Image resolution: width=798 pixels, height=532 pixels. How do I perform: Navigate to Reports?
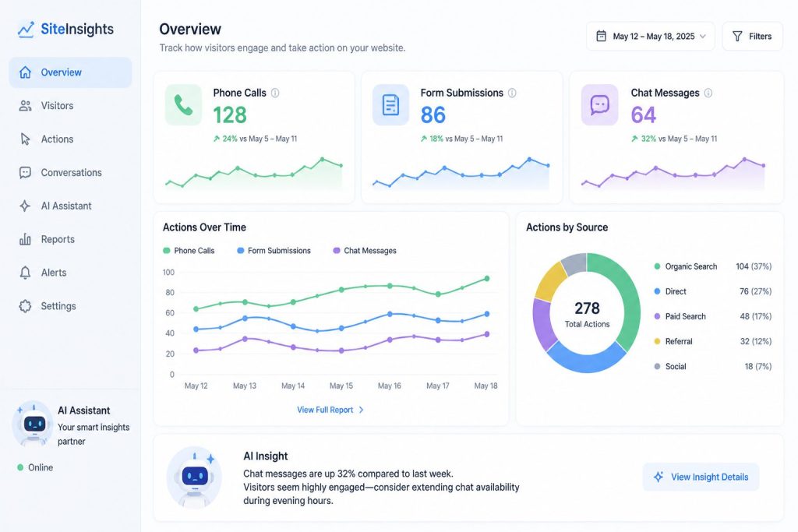pos(70,239)
